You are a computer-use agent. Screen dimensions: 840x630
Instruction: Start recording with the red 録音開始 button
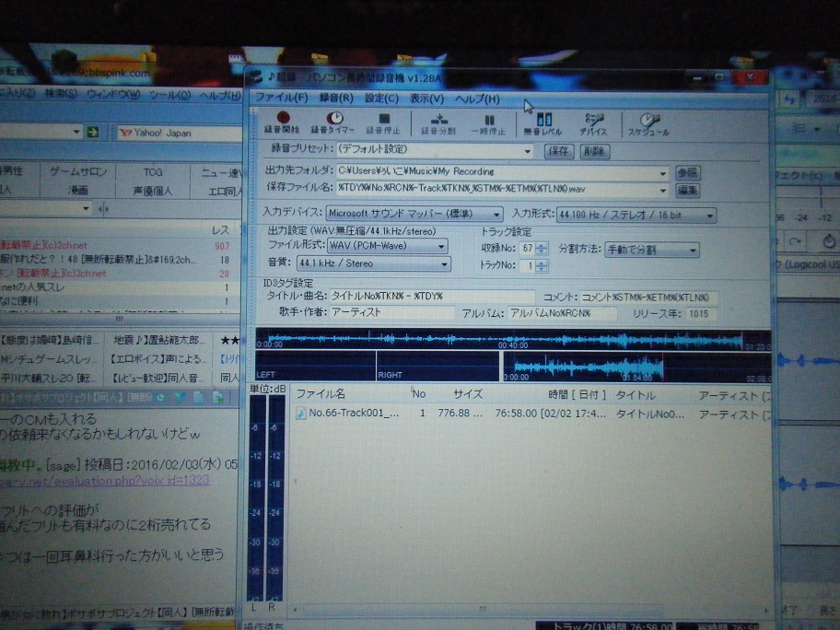tap(283, 122)
